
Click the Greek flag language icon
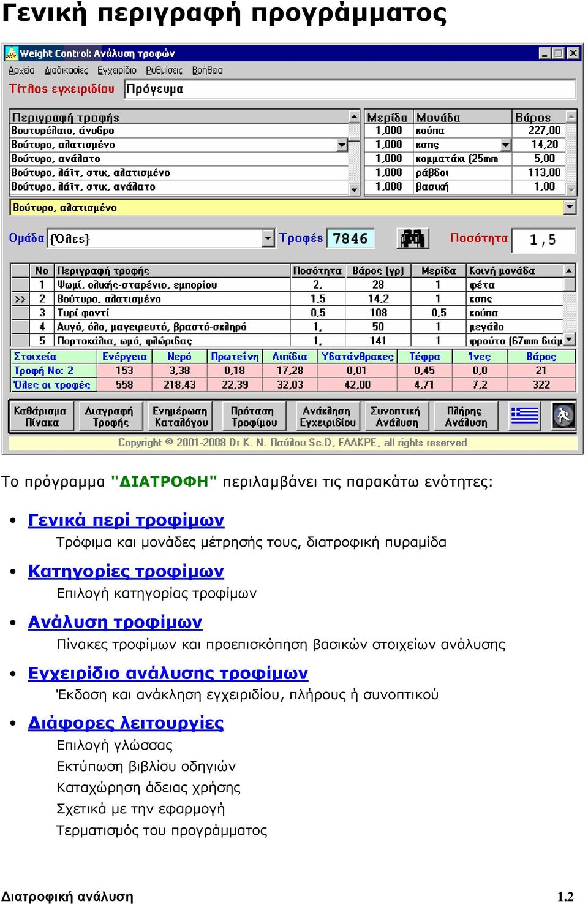click(525, 416)
